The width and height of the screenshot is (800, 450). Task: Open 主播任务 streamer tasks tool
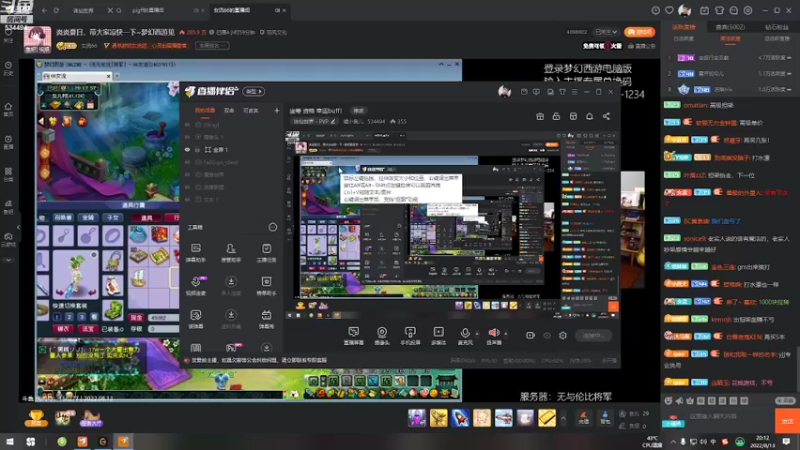point(266,253)
